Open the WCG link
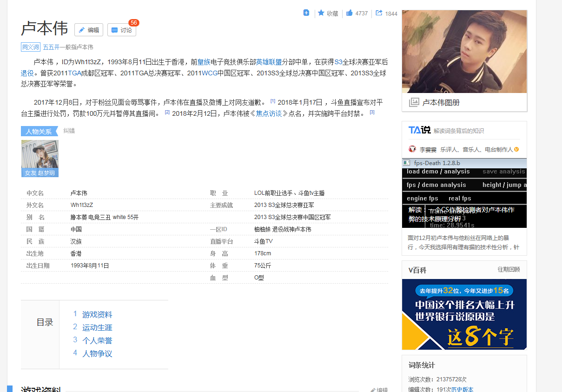This screenshot has height=392, width=562. 210,73
